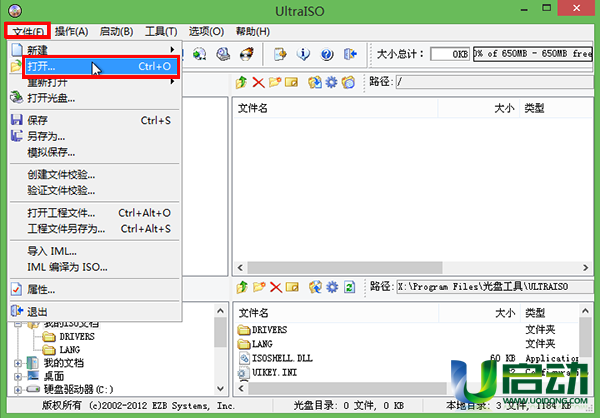Open the 工具(T) menu
Image resolution: width=600 pixels, height=418 pixels.
pyautogui.click(x=161, y=31)
